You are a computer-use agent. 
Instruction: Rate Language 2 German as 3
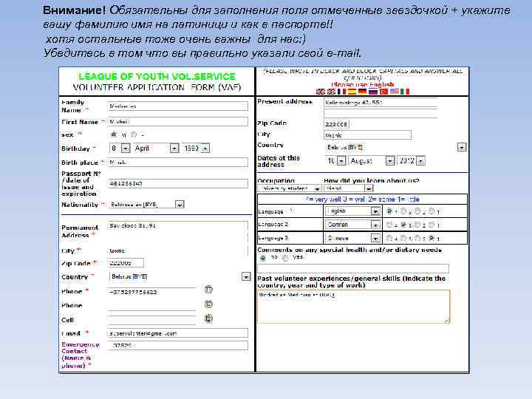(403, 225)
